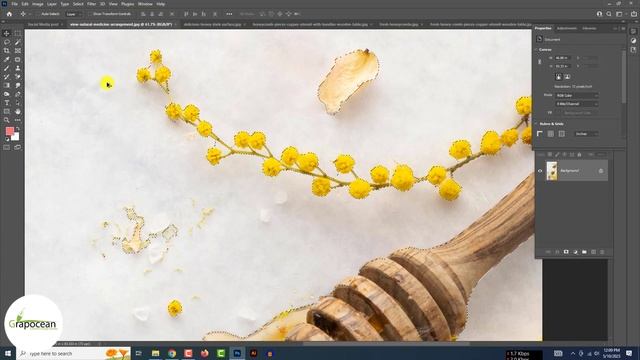Toggle the guides icon in Rulers & Grids
Viewport: 640px width, 360px height.
coord(562,134)
